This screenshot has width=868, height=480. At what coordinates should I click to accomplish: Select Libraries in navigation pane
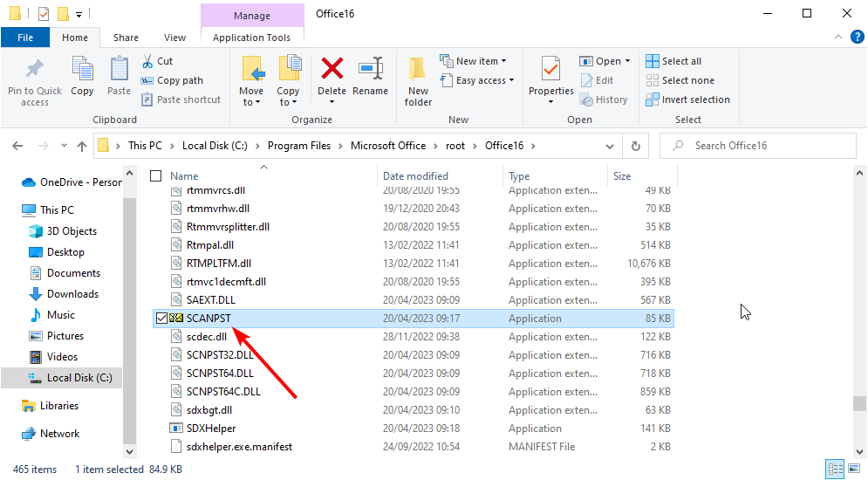click(x=59, y=406)
